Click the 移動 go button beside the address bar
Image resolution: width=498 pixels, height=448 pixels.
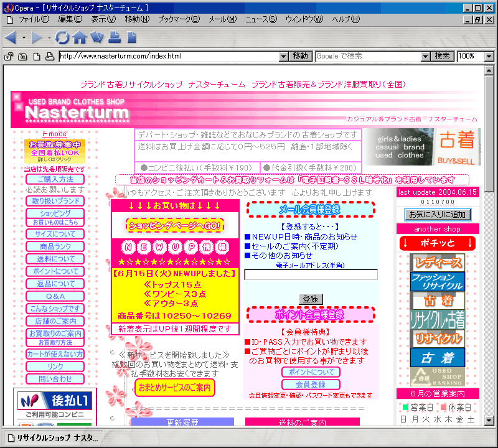tap(301, 57)
